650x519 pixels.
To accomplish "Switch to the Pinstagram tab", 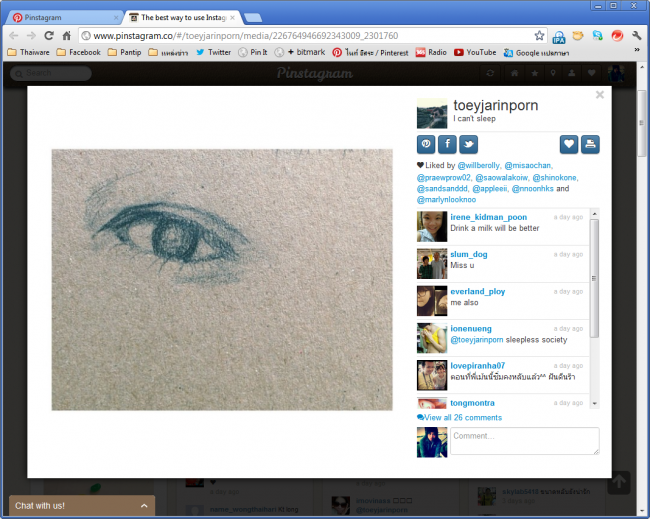I will [62, 17].
